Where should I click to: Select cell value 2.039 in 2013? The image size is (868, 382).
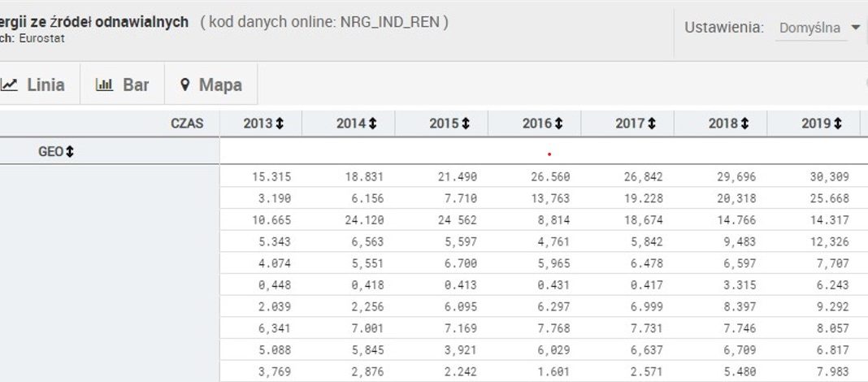pyautogui.click(x=275, y=306)
